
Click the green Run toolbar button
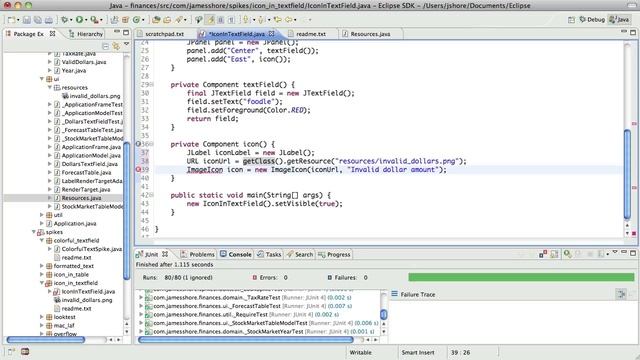coord(79,20)
